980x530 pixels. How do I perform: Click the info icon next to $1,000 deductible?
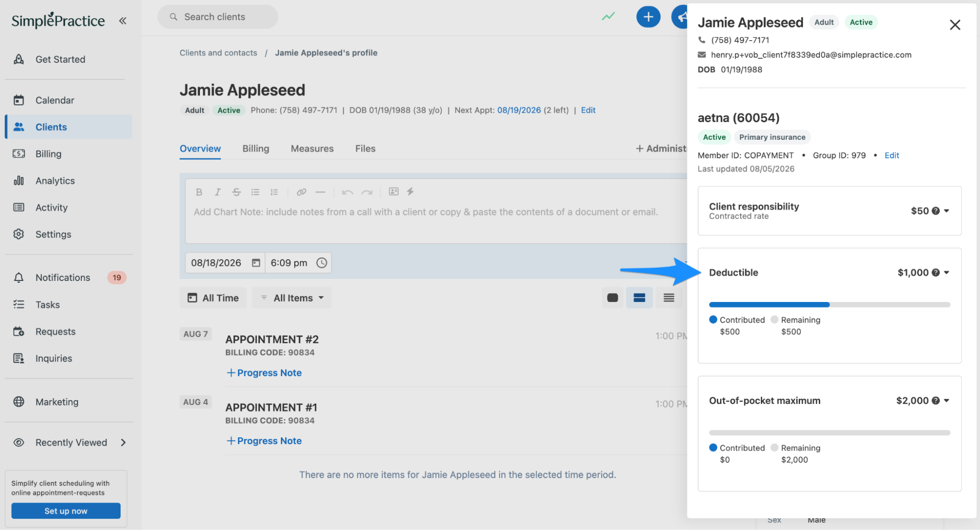click(935, 273)
